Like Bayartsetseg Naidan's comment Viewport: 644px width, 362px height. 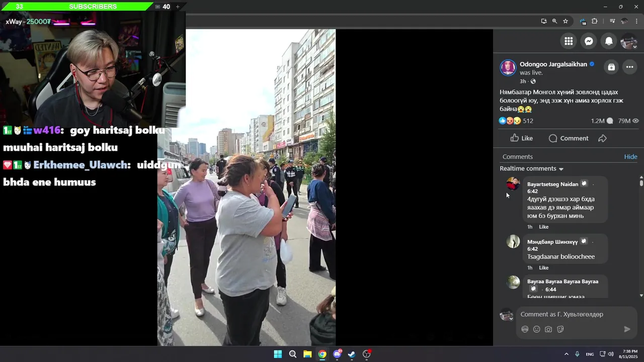pyautogui.click(x=544, y=227)
